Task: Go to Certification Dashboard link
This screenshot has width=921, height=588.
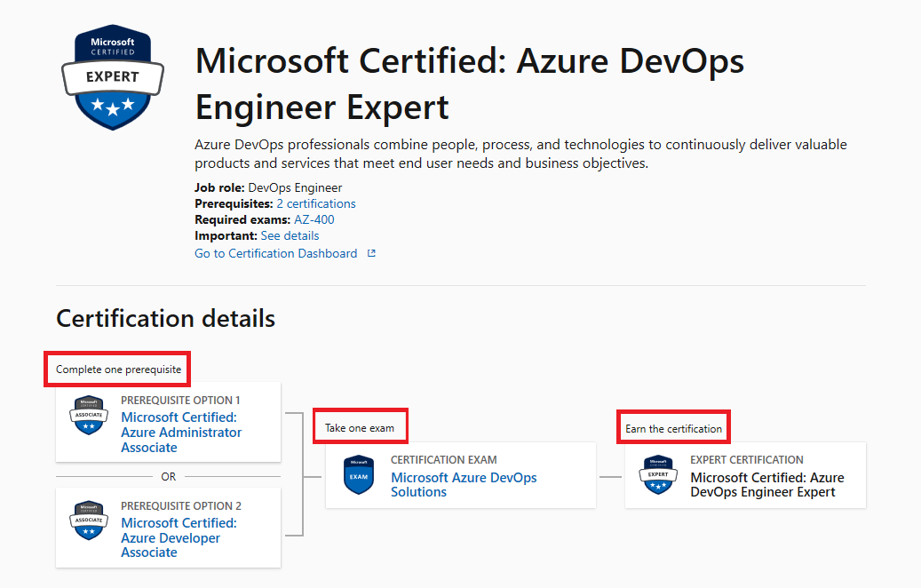Action: pyautogui.click(x=276, y=253)
